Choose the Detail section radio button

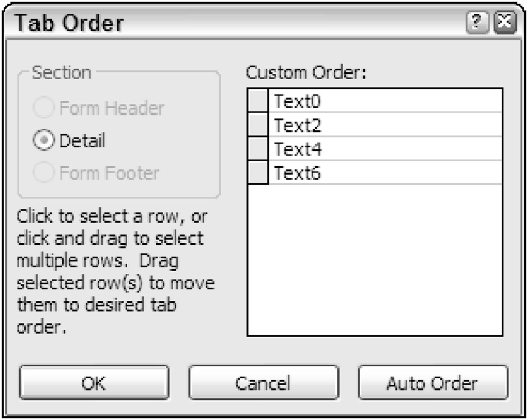(x=43, y=141)
